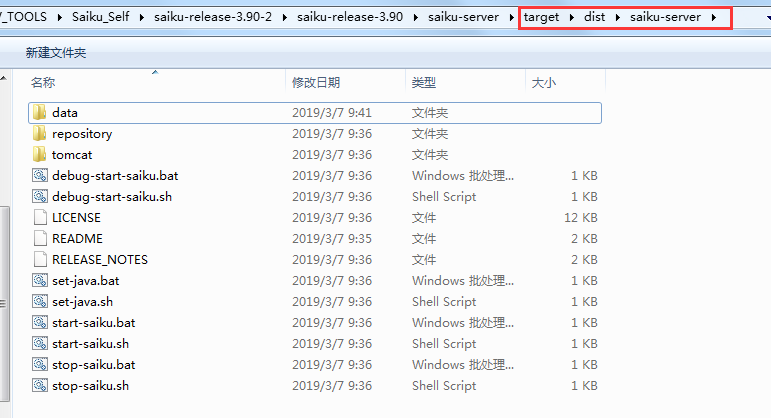Select the file name set-java.bat

[86, 281]
